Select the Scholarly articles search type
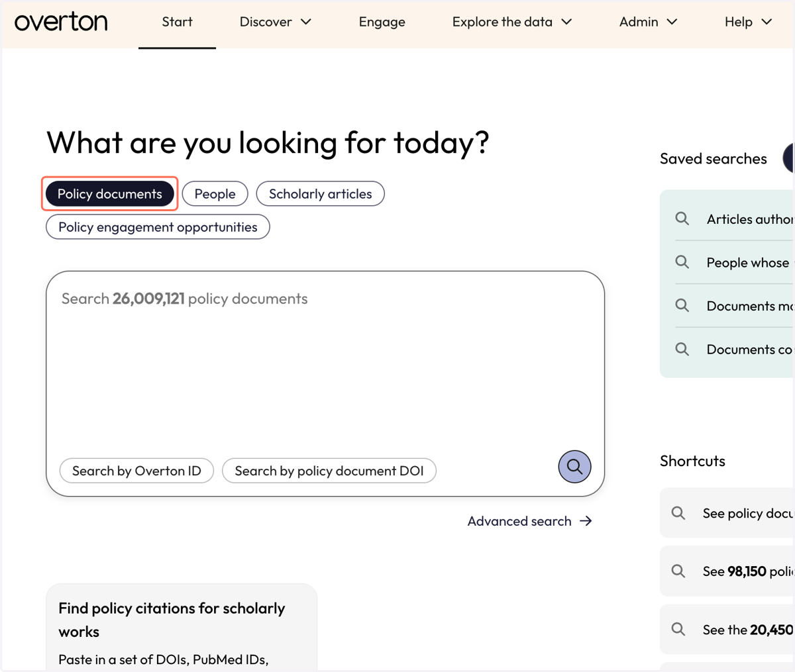This screenshot has height=672, width=795. click(320, 194)
